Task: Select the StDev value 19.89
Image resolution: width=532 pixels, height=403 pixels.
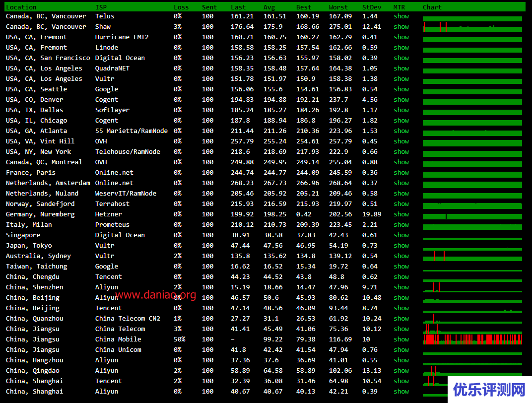Action: [372, 214]
